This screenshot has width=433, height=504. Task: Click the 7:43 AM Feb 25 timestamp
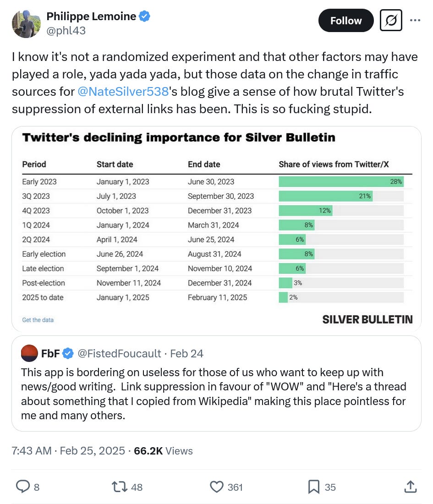tap(68, 451)
